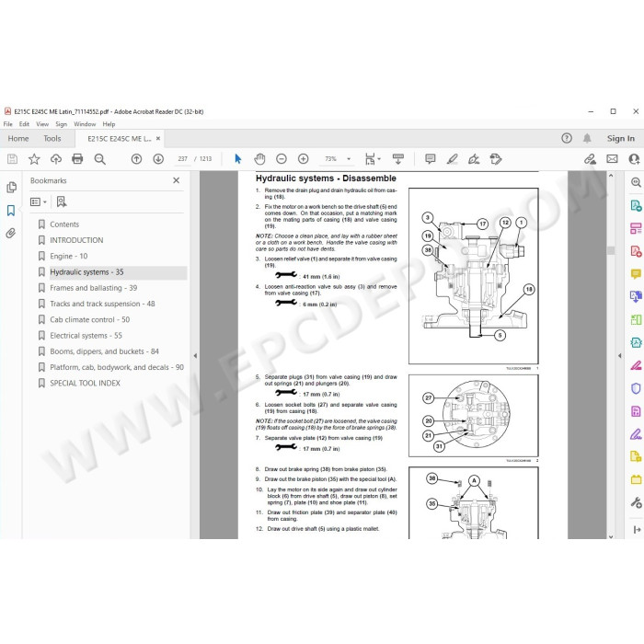The width and height of the screenshot is (644, 644).
Task: Open the Page Thumbnails panel
Action: tap(11, 188)
